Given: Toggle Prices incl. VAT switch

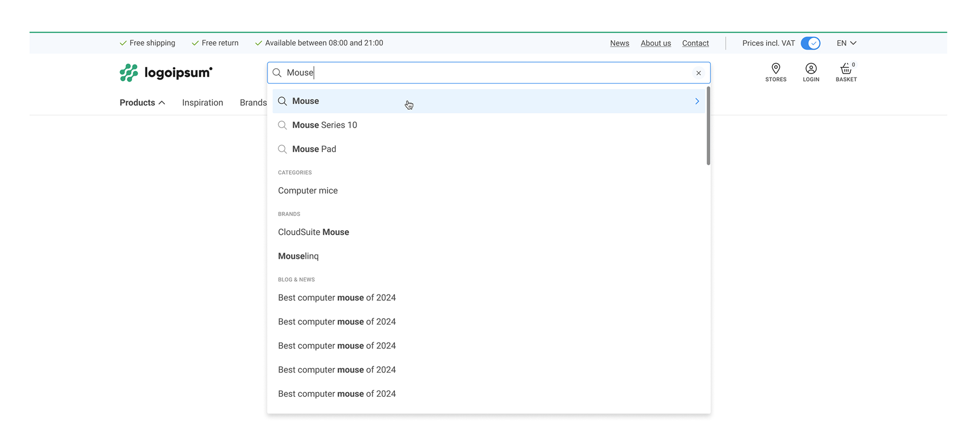Looking at the screenshot, I should 810,43.
